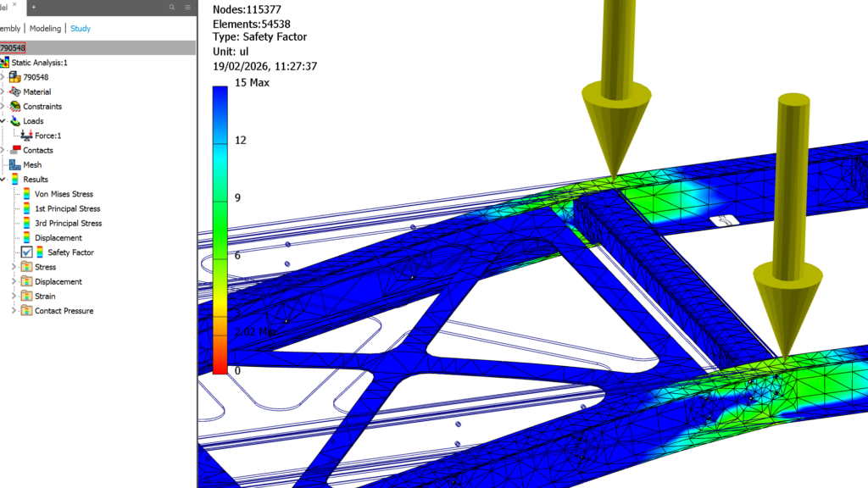Click the Contact Pressure folder icon
Image resolution: width=868 pixels, height=488 pixels.
pyautogui.click(x=26, y=311)
